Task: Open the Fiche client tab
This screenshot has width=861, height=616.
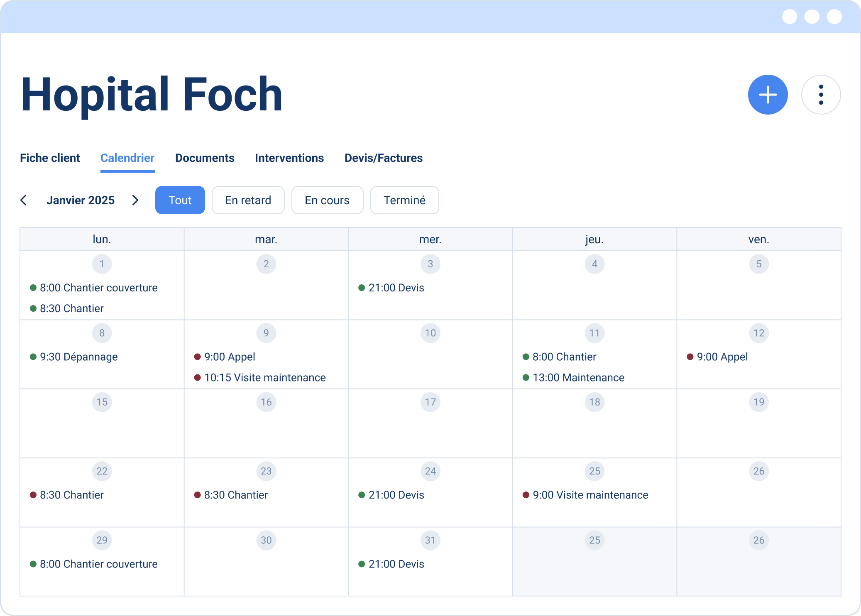Action: [x=50, y=158]
